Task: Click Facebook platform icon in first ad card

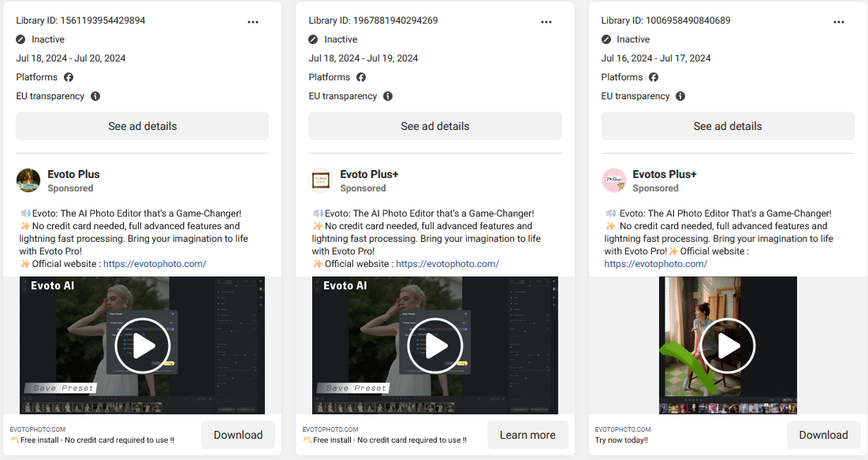Action: tap(69, 77)
